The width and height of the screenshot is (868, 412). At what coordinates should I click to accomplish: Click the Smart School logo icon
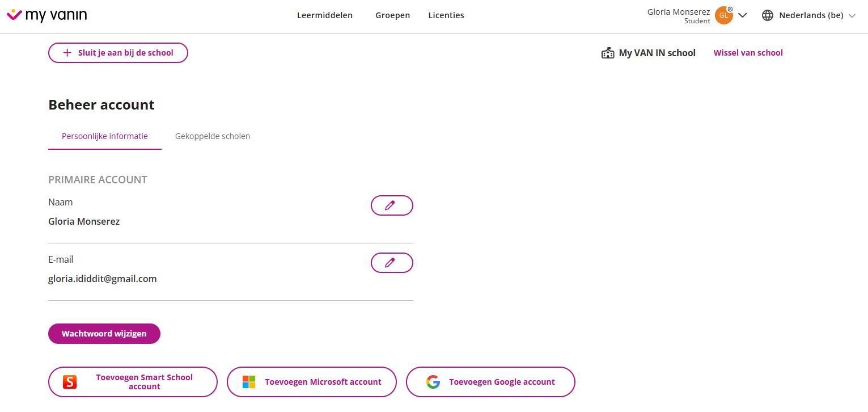coord(70,382)
